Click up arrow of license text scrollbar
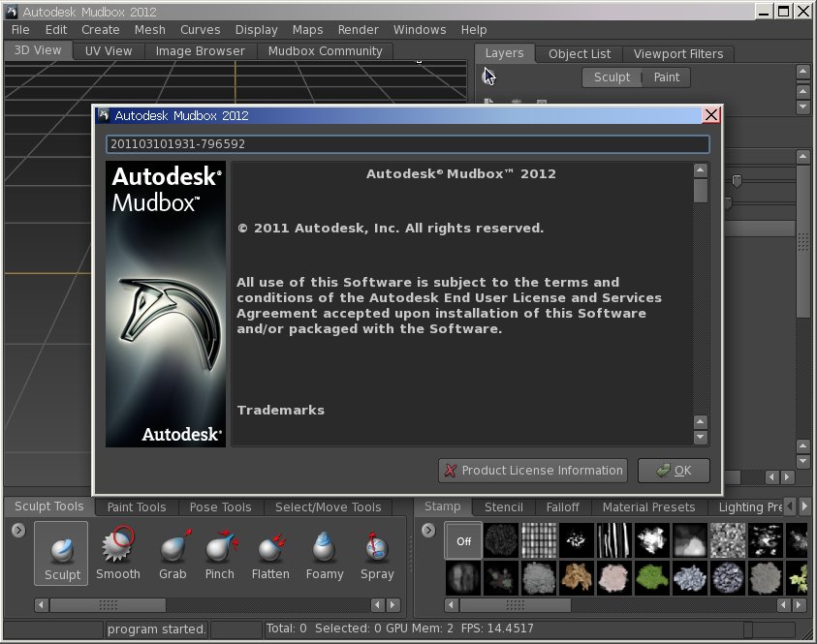The width and height of the screenshot is (817, 644). [x=701, y=170]
